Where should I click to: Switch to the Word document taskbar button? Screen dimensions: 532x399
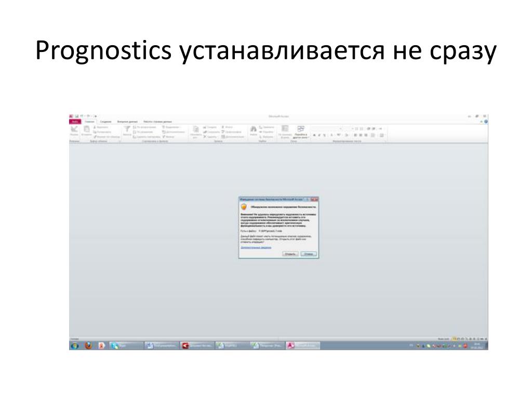click(x=162, y=345)
